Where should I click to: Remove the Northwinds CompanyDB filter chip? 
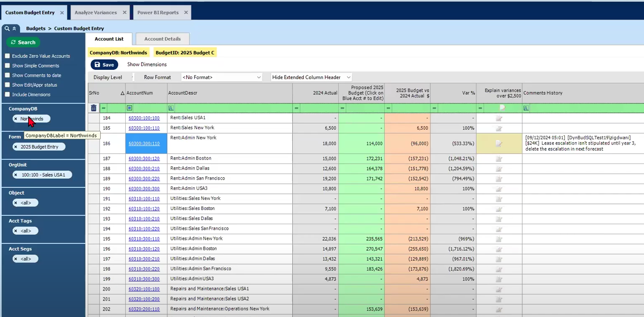pos(16,119)
